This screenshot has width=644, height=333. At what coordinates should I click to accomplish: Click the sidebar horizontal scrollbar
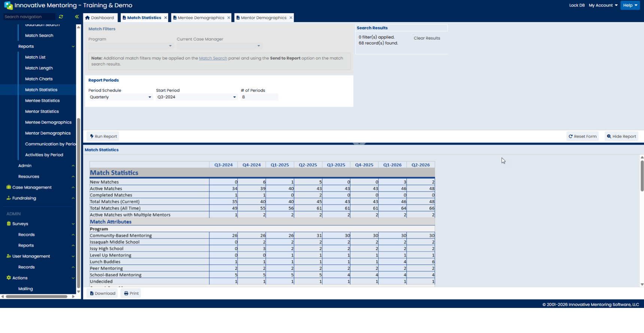click(x=37, y=297)
